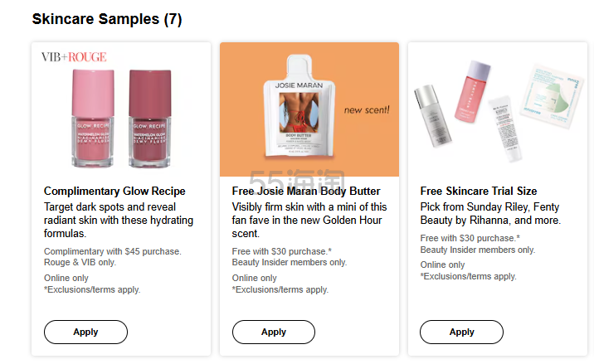The height and width of the screenshot is (364, 594).
Task: Open the Josie Maran body butter packet image
Action: coord(299,106)
